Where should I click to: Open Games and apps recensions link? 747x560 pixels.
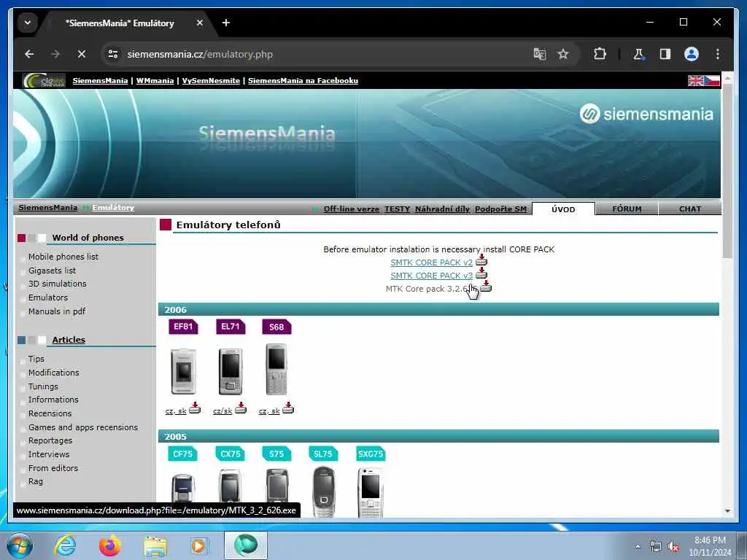click(83, 427)
